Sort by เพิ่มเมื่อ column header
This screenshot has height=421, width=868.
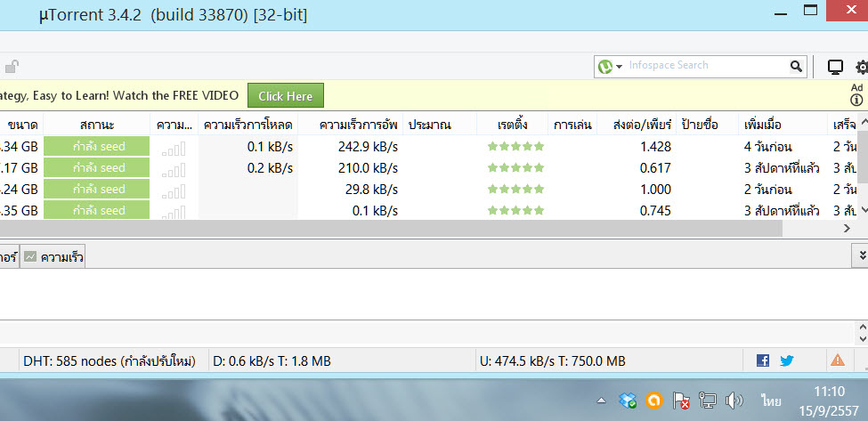783,125
